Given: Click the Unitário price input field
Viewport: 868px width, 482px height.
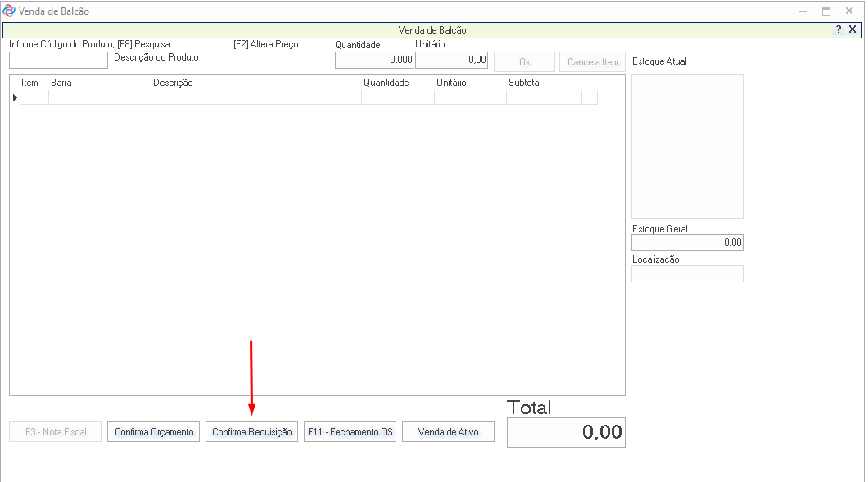Looking at the screenshot, I should pos(451,60).
